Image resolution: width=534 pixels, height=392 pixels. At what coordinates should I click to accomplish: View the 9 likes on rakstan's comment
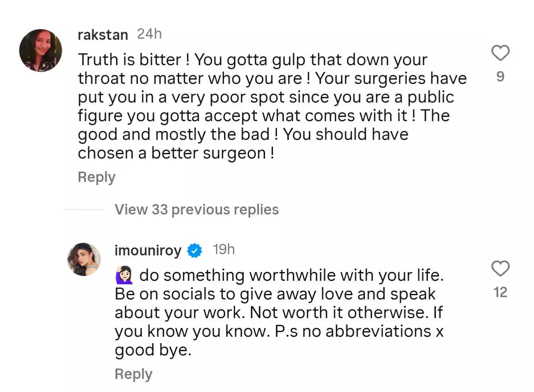point(500,76)
